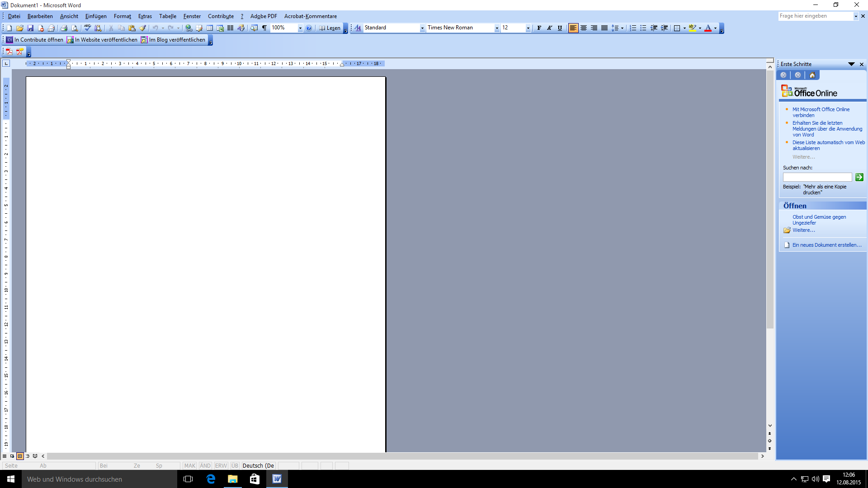Run the spelling and grammar check
Viewport: 868px width, 488px height.
pos(88,28)
